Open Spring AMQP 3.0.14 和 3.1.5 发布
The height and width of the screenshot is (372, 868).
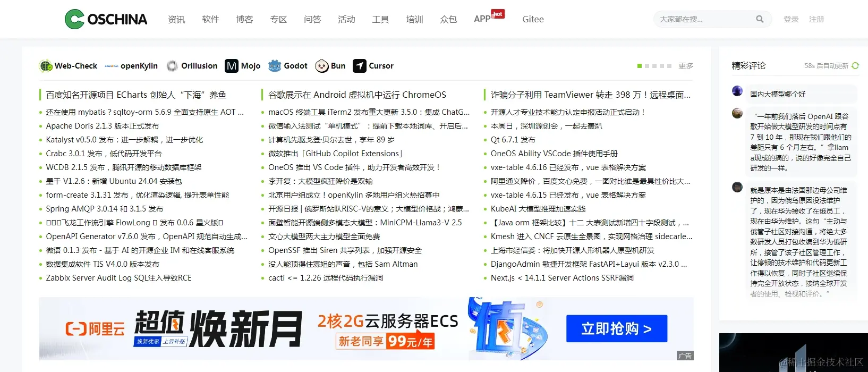pos(105,209)
